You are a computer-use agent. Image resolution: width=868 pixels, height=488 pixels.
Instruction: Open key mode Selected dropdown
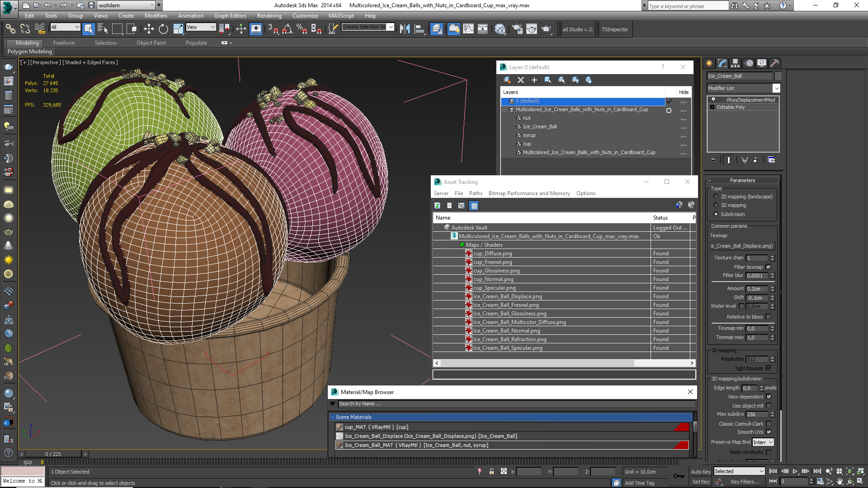click(x=739, y=471)
